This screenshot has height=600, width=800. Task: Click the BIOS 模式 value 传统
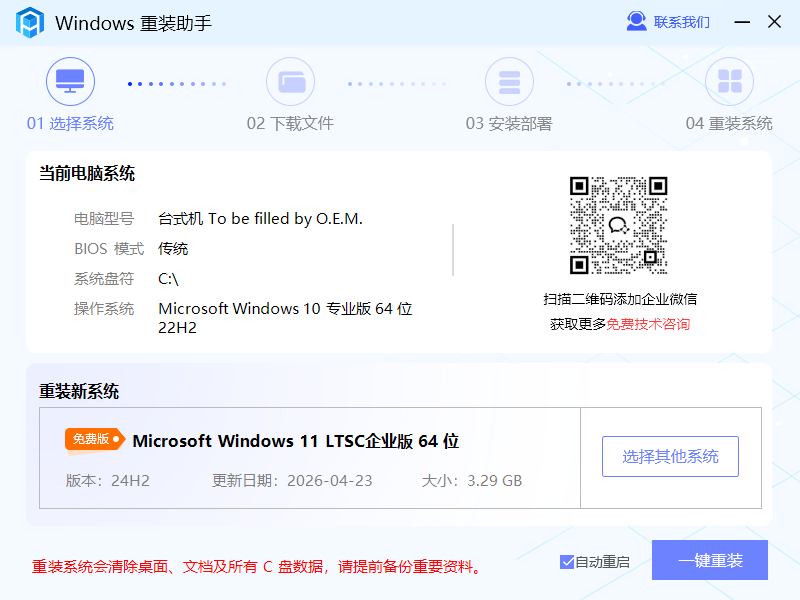click(x=173, y=248)
